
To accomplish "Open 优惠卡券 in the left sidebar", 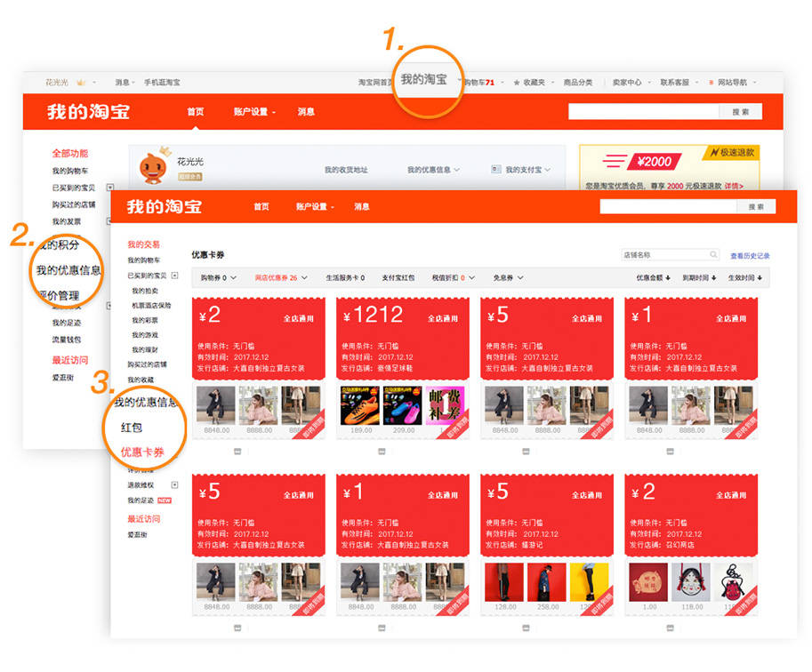I will [x=142, y=452].
